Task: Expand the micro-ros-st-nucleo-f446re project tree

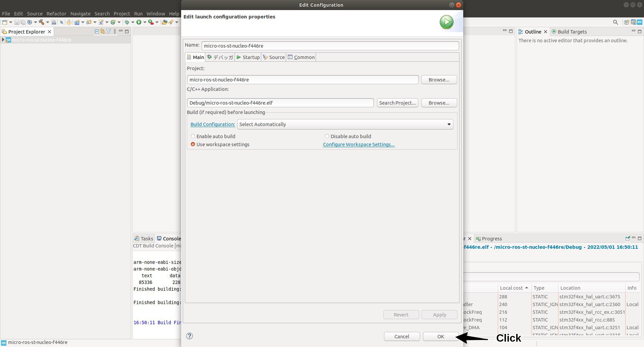Action: [x=3, y=40]
